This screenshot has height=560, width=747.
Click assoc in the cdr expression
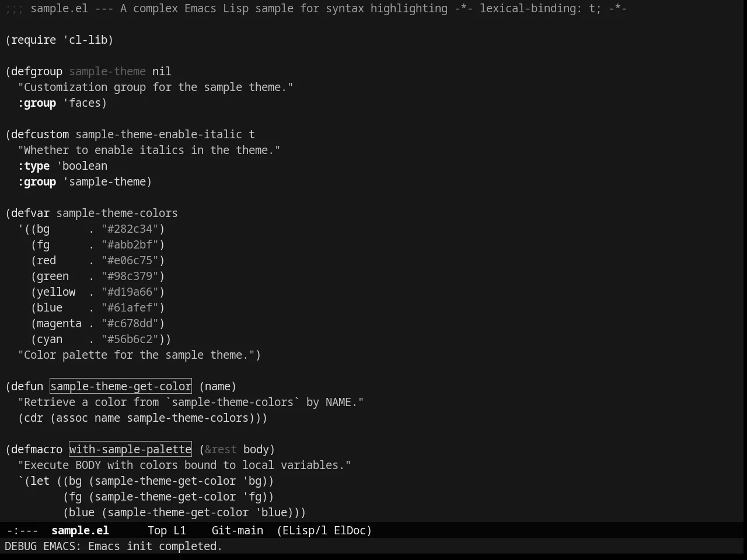point(72,418)
